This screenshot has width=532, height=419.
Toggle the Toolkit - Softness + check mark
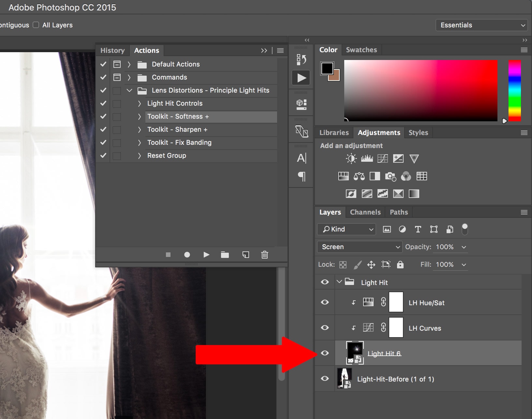pos(103,116)
